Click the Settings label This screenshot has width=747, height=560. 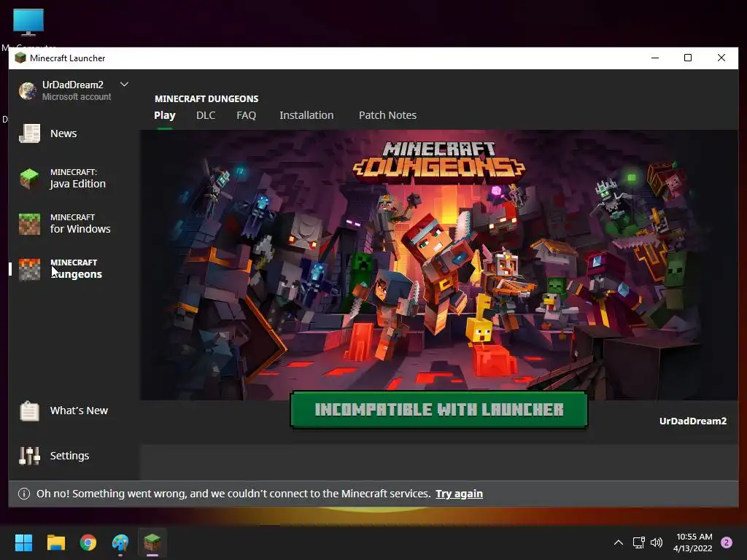click(x=69, y=456)
